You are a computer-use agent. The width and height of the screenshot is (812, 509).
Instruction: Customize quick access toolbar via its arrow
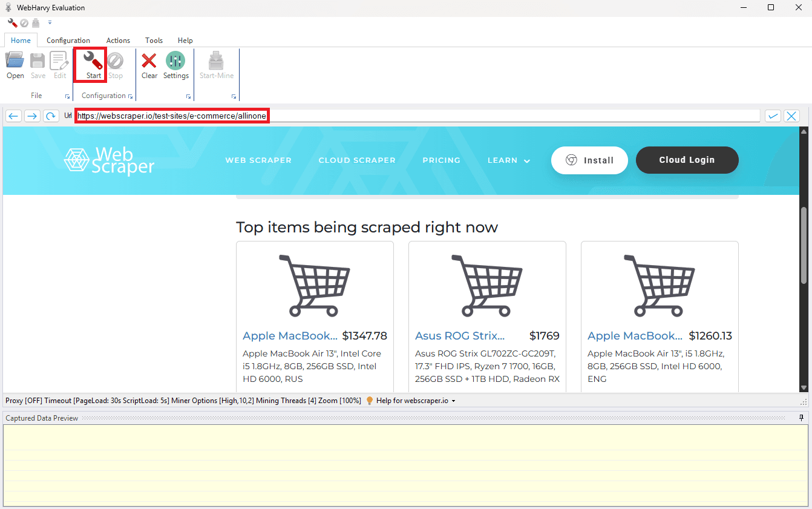[x=50, y=22]
